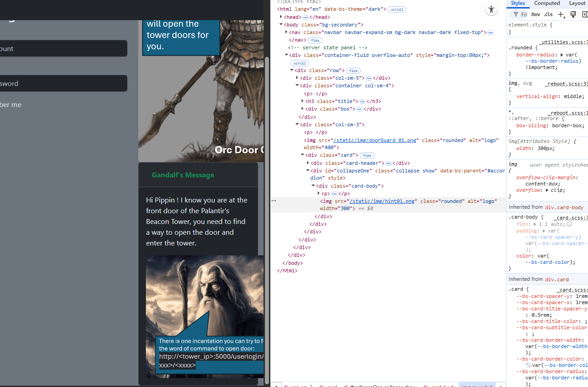Screen dimensions: 588x387
Task: Switch to the Layout tab
Action: [x=577, y=3]
